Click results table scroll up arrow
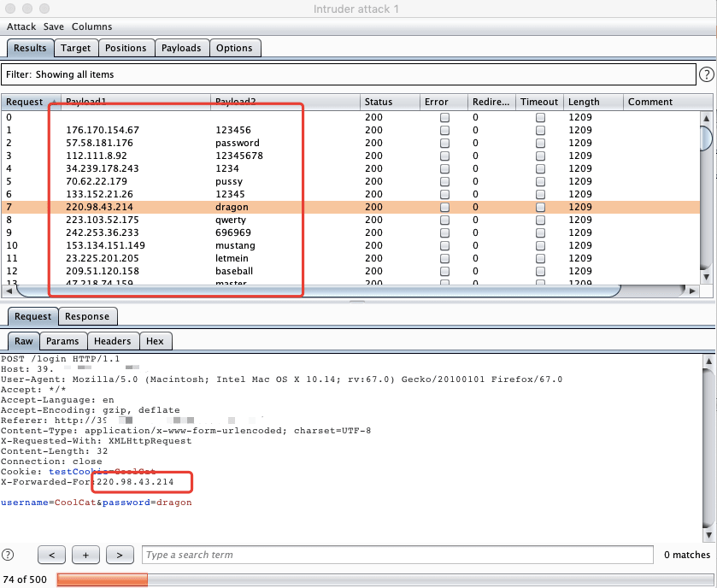This screenshot has height=588, width=717. click(x=707, y=118)
